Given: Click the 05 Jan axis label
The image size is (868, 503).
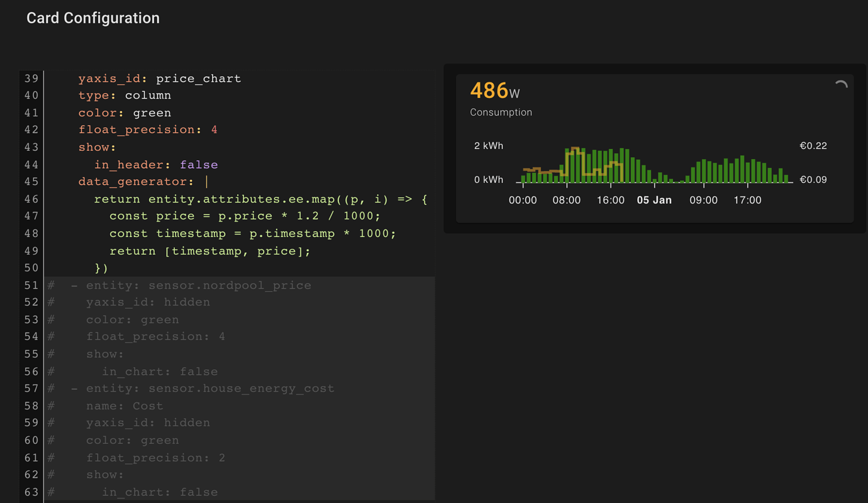Looking at the screenshot, I should click(x=654, y=200).
